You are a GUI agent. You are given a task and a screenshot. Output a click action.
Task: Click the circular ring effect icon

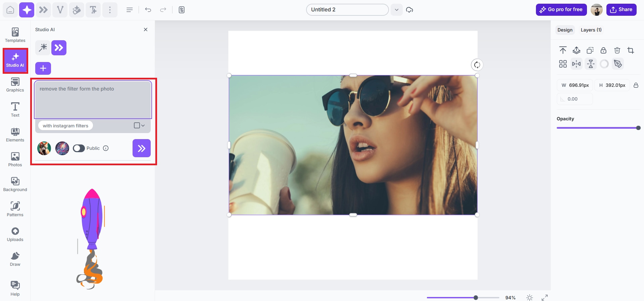point(604,64)
